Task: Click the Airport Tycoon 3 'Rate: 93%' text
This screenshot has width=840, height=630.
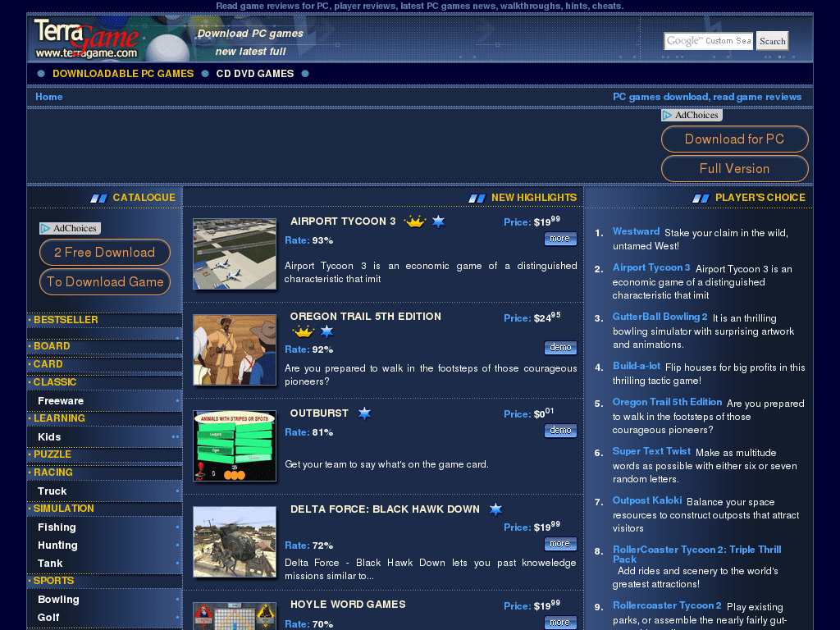Action: point(309,240)
